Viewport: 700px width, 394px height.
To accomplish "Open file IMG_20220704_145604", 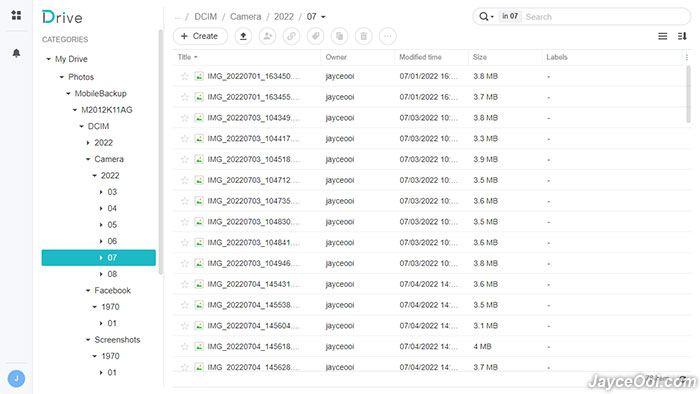I will pyautogui.click(x=253, y=326).
